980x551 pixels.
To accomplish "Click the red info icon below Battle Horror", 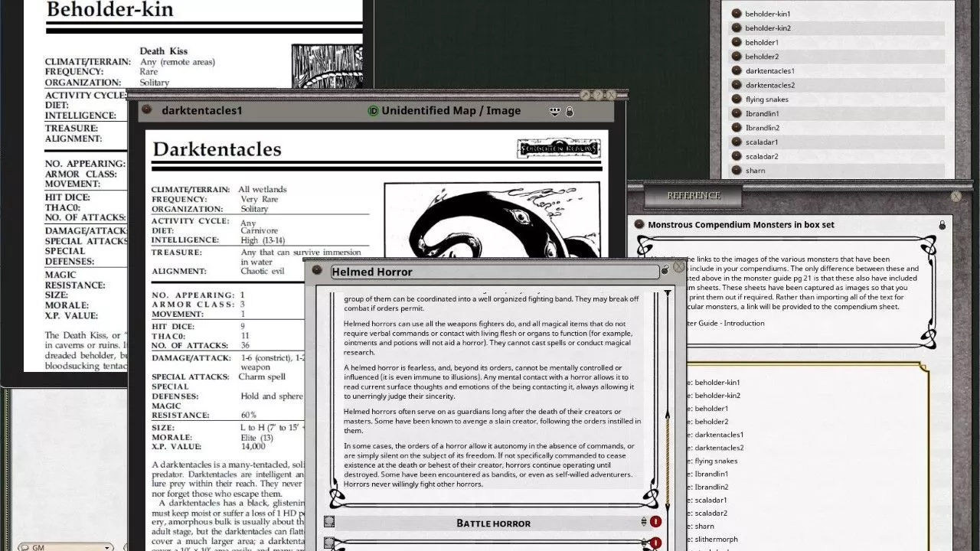I will (x=655, y=543).
